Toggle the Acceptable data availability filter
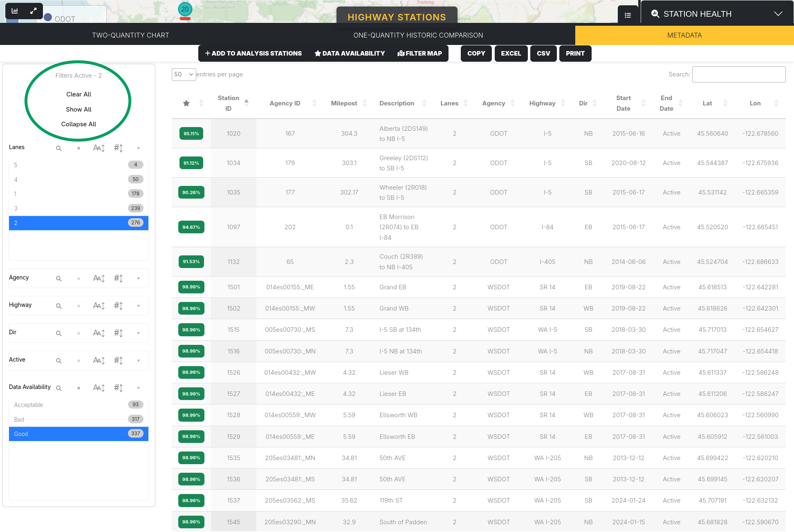 (79, 405)
